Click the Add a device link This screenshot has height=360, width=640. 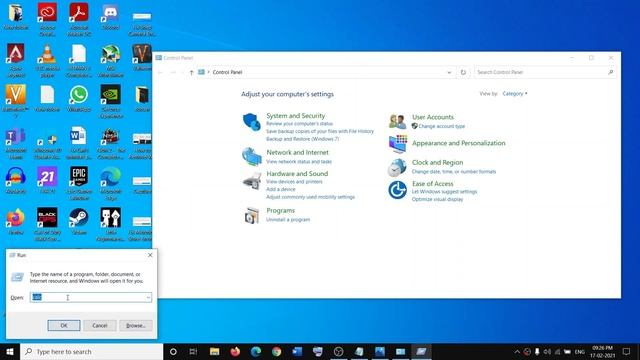[280, 189]
